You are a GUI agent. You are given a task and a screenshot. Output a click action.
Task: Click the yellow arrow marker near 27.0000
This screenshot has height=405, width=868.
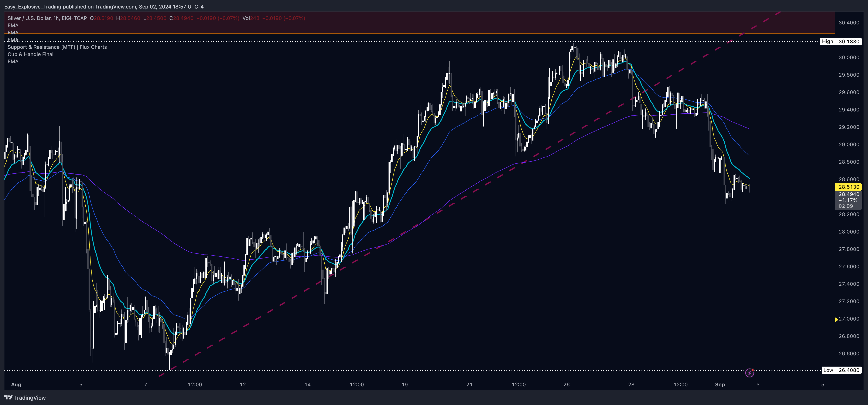pos(836,319)
